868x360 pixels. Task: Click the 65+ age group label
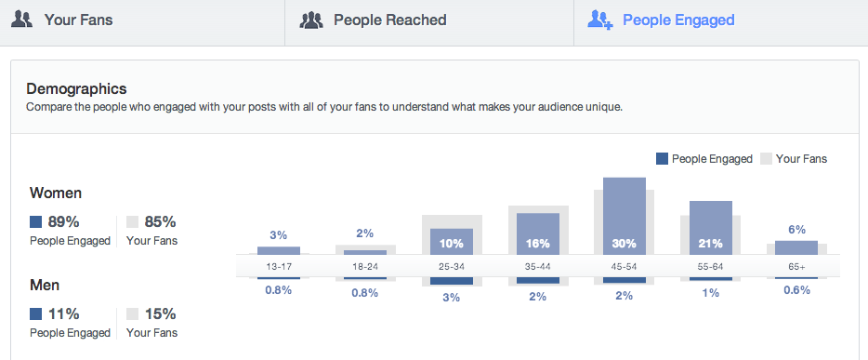(797, 266)
